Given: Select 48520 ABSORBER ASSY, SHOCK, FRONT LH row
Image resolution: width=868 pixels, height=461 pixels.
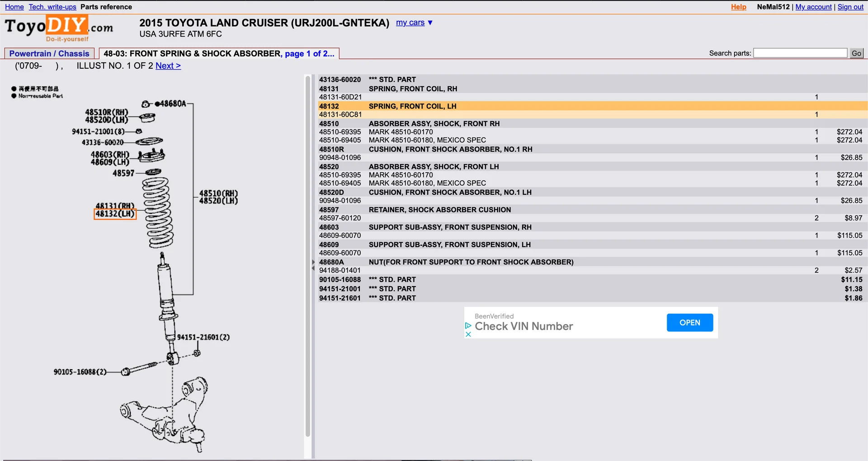Looking at the screenshot, I should tap(593, 167).
